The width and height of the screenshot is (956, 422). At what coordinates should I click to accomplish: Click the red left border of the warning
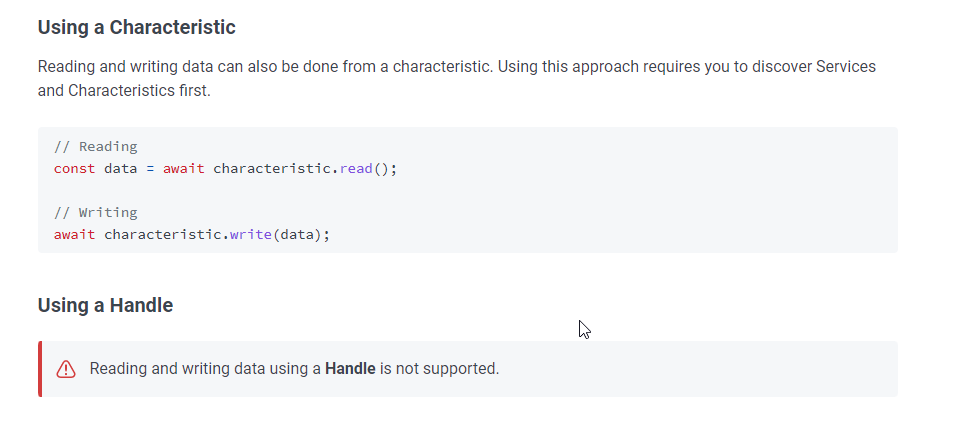click(40, 369)
